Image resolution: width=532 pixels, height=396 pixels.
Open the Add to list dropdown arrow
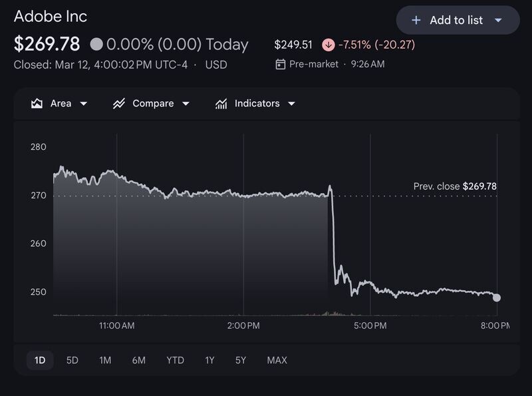[x=498, y=21]
